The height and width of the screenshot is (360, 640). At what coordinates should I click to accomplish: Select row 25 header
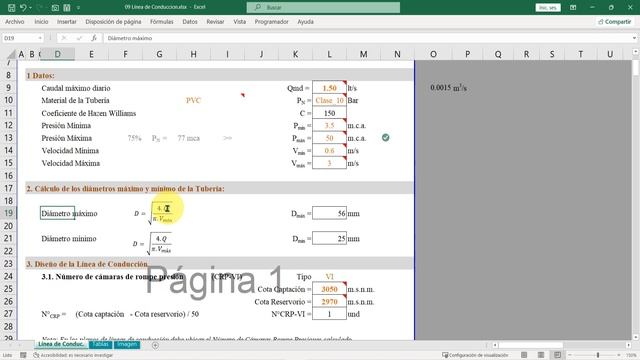8,289
